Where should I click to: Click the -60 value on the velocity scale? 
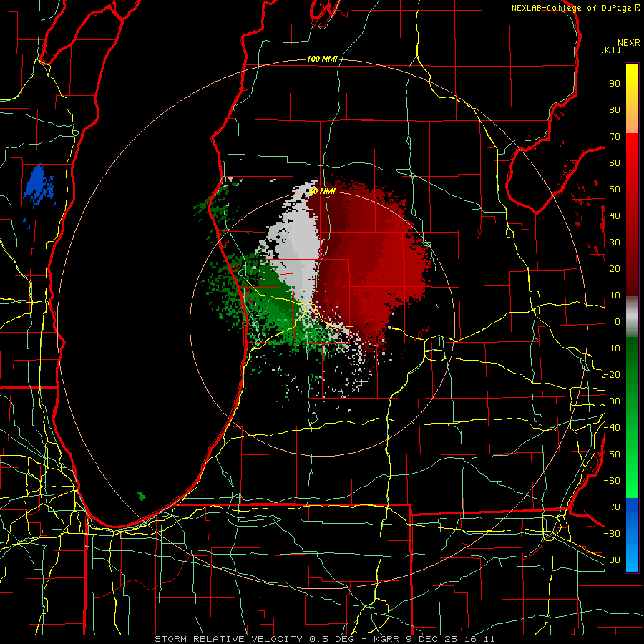[x=612, y=481]
